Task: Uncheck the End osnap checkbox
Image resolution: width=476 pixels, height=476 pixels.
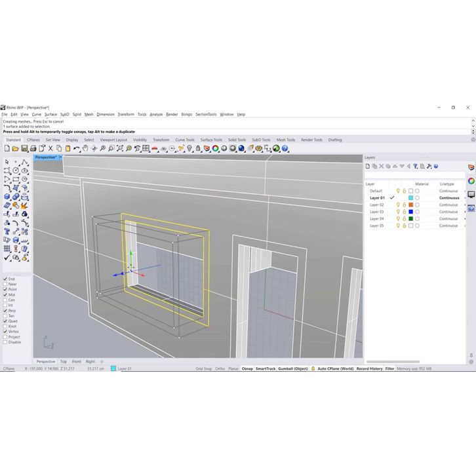Action: coord(5,279)
